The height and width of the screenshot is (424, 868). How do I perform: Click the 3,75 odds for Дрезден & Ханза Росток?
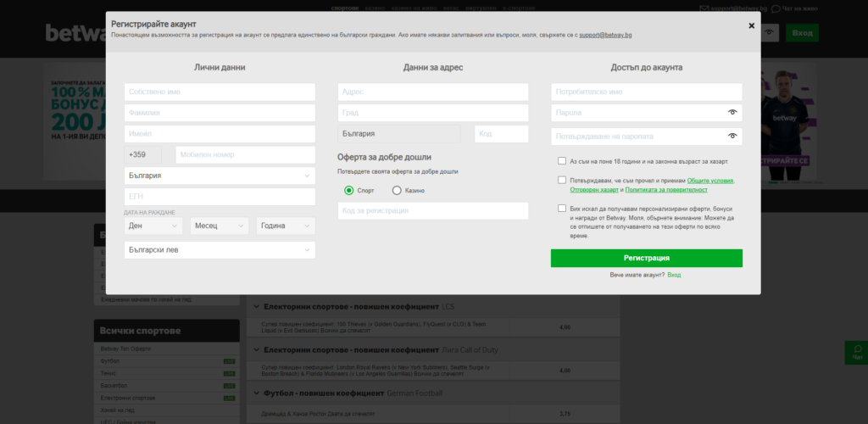(x=565, y=414)
